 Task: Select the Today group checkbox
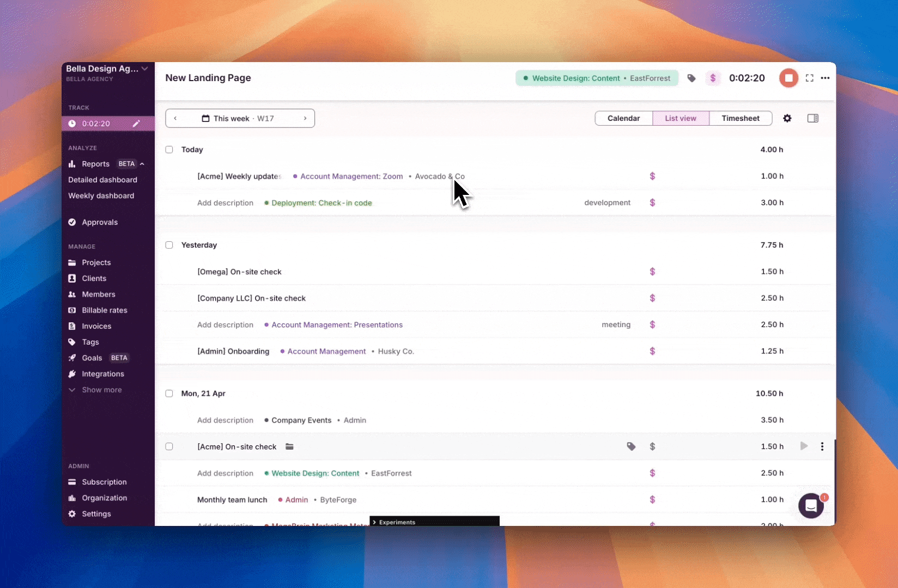point(169,150)
